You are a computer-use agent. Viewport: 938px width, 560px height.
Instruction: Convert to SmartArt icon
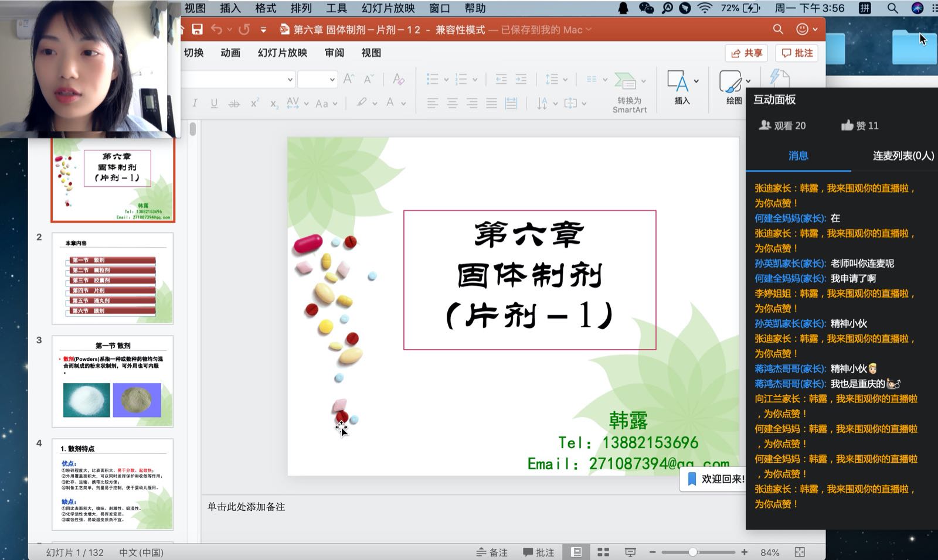click(x=630, y=92)
